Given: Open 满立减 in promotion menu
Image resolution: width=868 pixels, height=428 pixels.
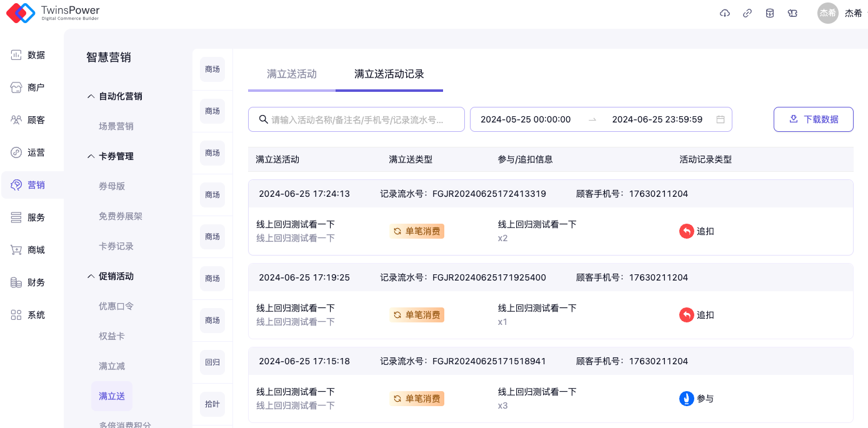Looking at the screenshot, I should pos(112,366).
